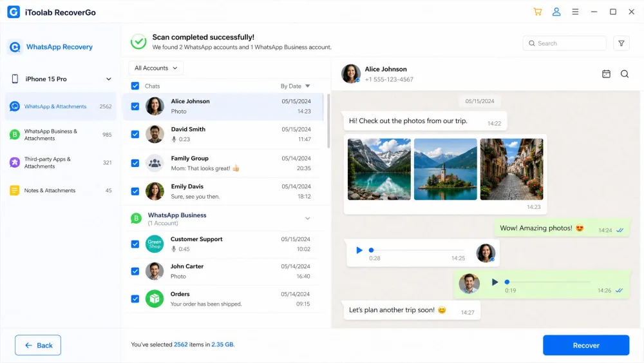The image size is (644, 363).
Task: Play the 0:28 voice message
Action: click(x=359, y=250)
